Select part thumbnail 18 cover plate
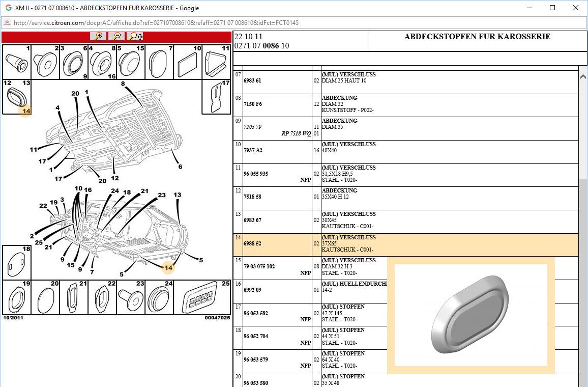 click(x=17, y=262)
